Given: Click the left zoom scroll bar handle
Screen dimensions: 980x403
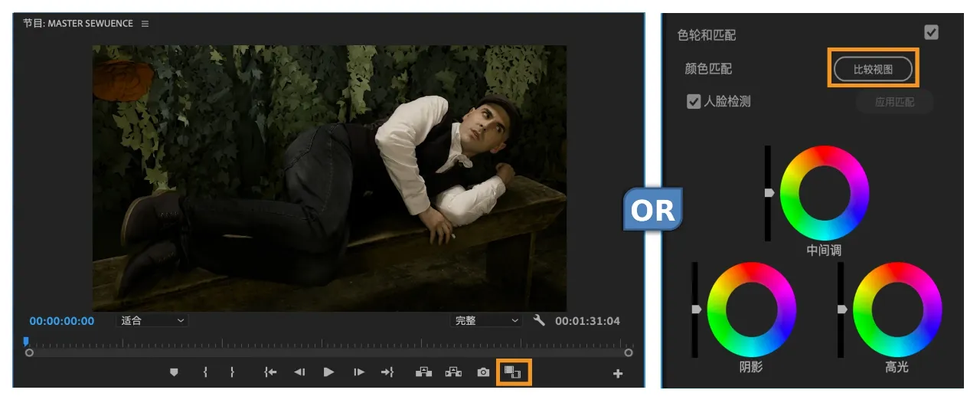Looking at the screenshot, I should 29,353.
